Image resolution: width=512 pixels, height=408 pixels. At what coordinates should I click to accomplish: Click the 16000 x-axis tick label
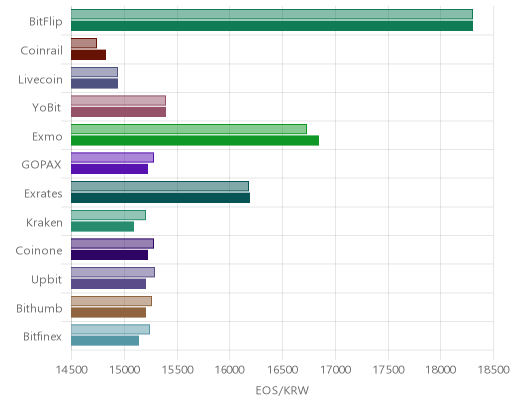(229, 370)
